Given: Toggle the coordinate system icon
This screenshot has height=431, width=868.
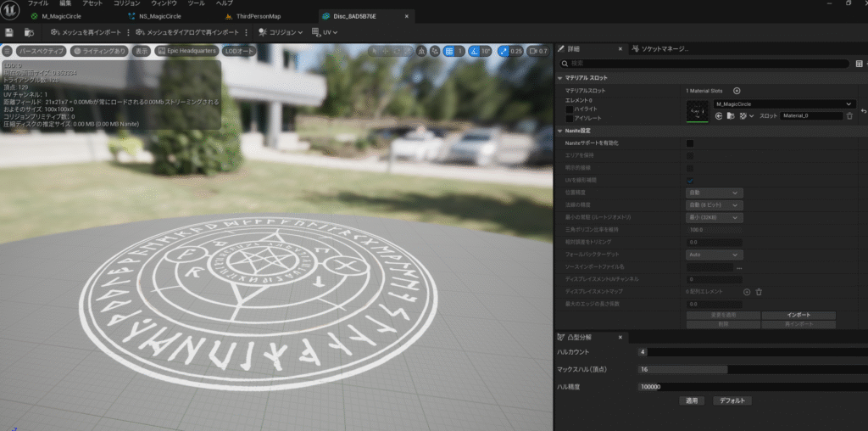Looking at the screenshot, I should [421, 51].
